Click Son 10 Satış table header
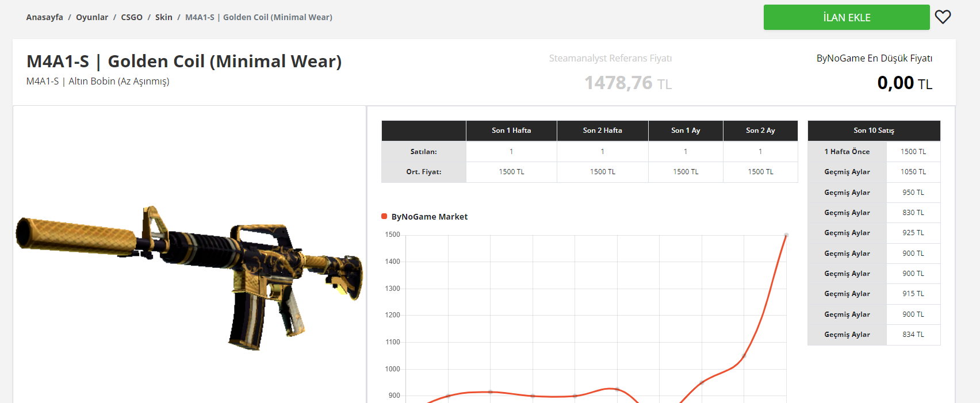This screenshot has width=980, height=403. click(874, 131)
